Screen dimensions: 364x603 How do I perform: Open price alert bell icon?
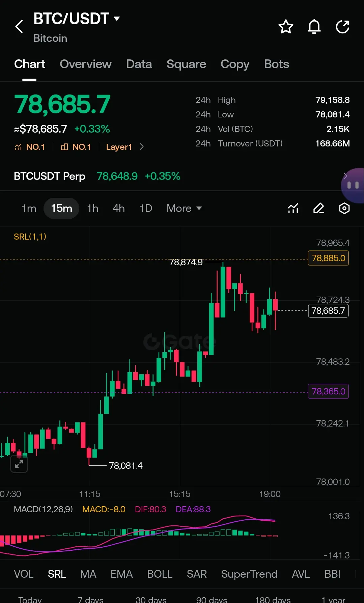pyautogui.click(x=314, y=27)
